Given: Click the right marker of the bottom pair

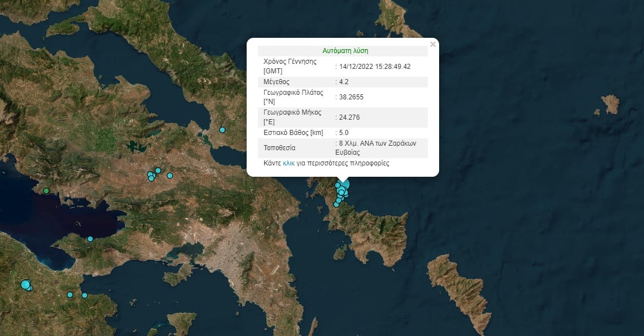Looking at the screenshot, I should 85,295.
